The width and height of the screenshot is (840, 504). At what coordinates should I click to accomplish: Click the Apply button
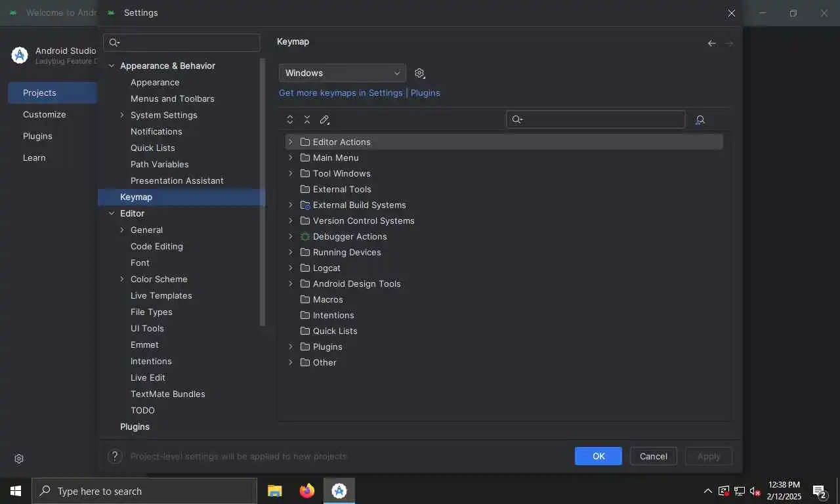[x=709, y=456]
